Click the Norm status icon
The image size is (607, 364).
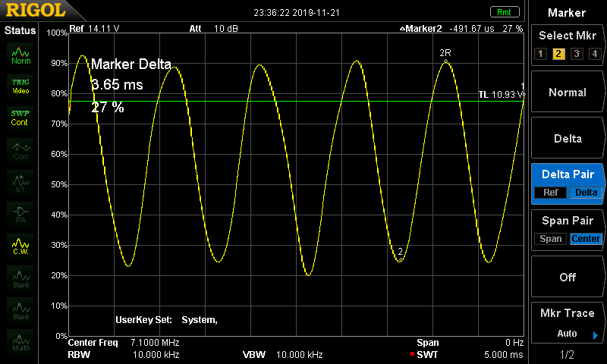(x=20, y=54)
